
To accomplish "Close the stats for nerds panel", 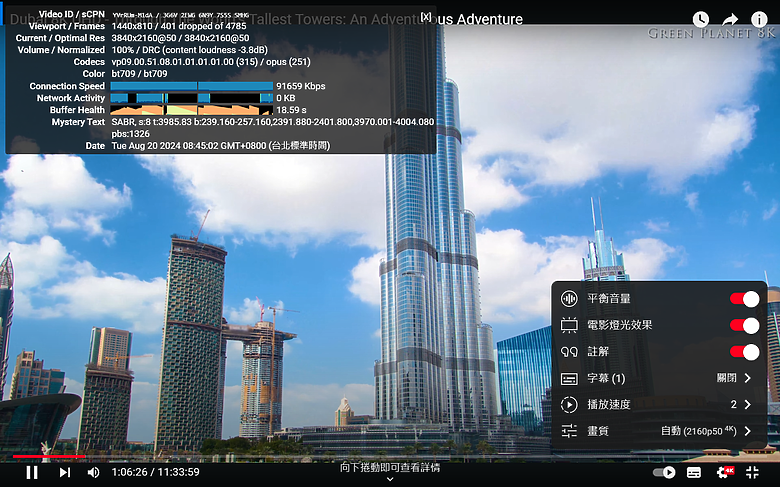I will pos(426,16).
